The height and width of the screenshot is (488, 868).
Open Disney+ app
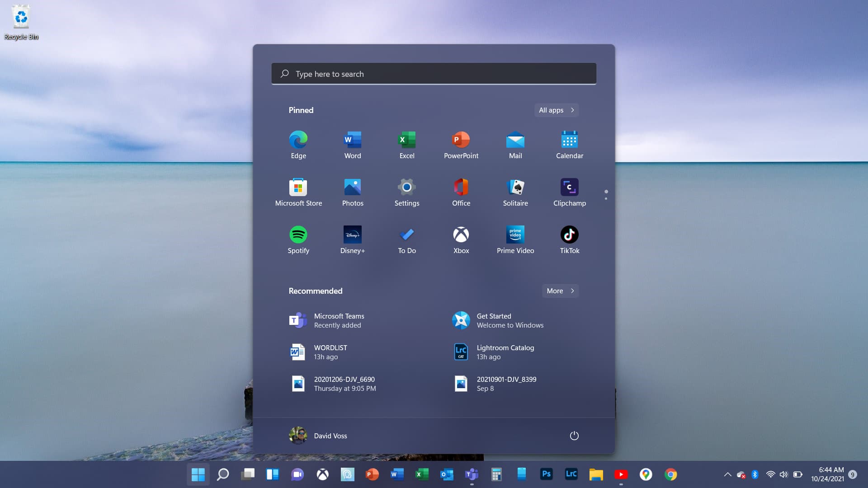pos(353,240)
